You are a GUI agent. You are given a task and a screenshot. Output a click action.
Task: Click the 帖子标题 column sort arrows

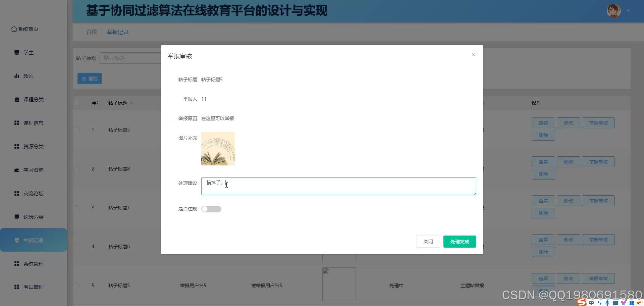click(132, 103)
